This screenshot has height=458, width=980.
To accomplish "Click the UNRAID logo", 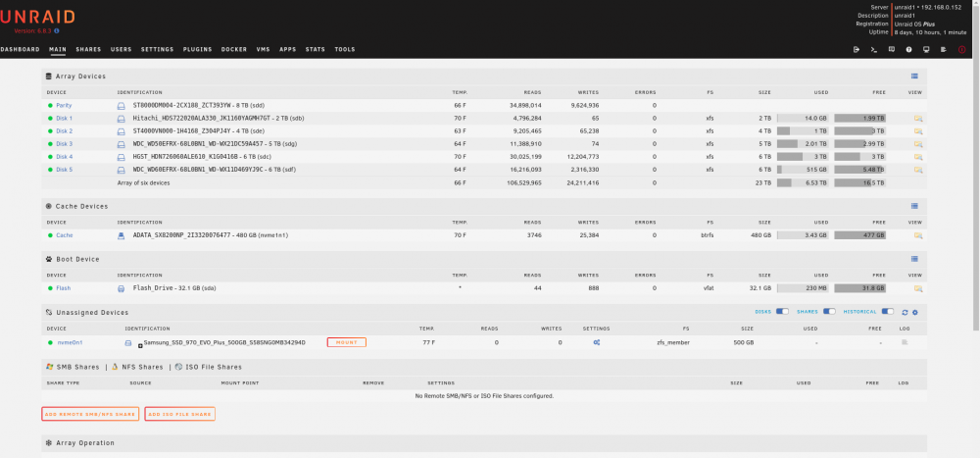I will pos(37,17).
